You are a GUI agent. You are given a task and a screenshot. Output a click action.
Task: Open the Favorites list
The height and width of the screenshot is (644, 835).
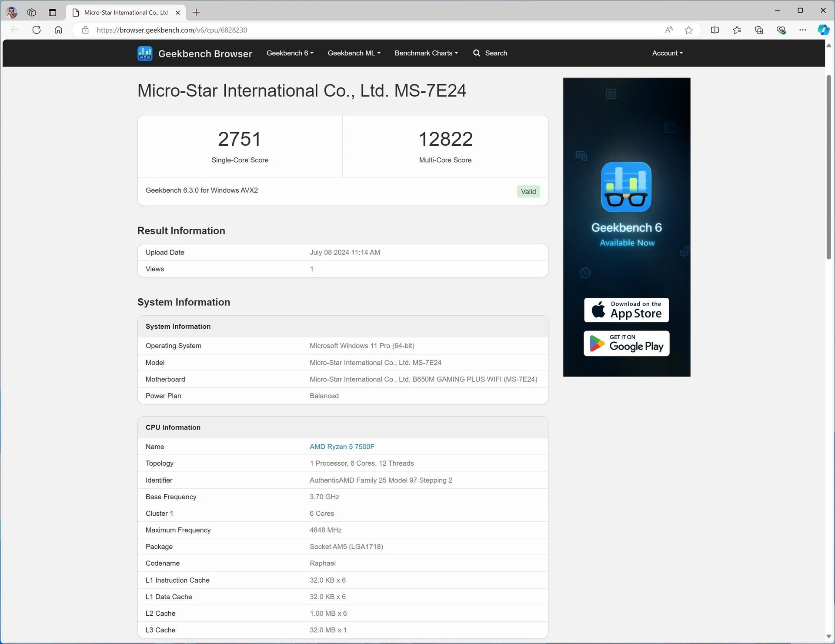tap(737, 30)
